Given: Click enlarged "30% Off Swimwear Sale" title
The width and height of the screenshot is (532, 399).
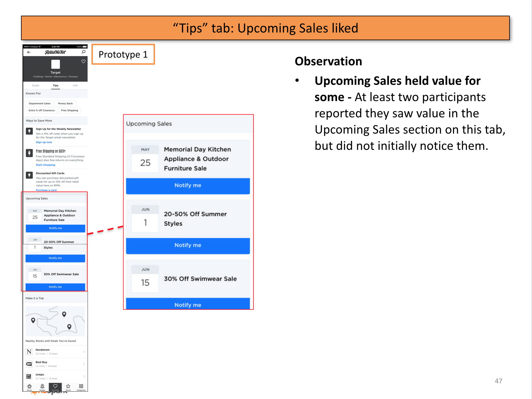Looking at the screenshot, I should pyautogui.click(x=200, y=279).
